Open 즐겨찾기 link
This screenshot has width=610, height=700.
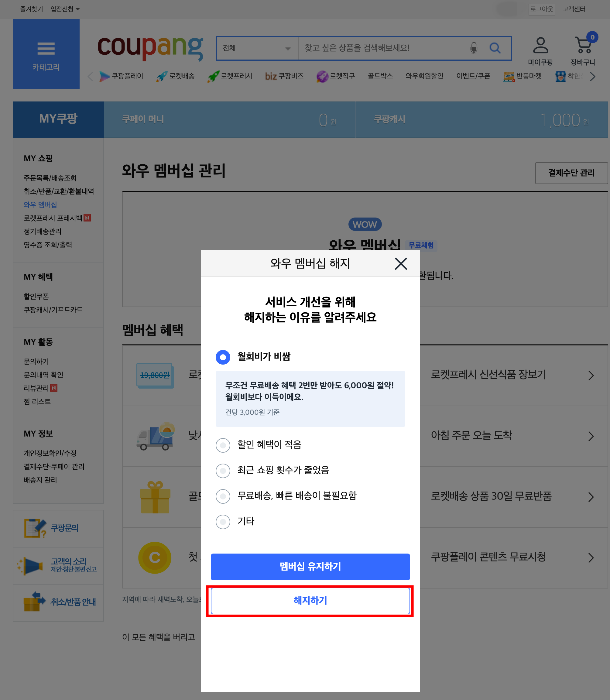[31, 9]
